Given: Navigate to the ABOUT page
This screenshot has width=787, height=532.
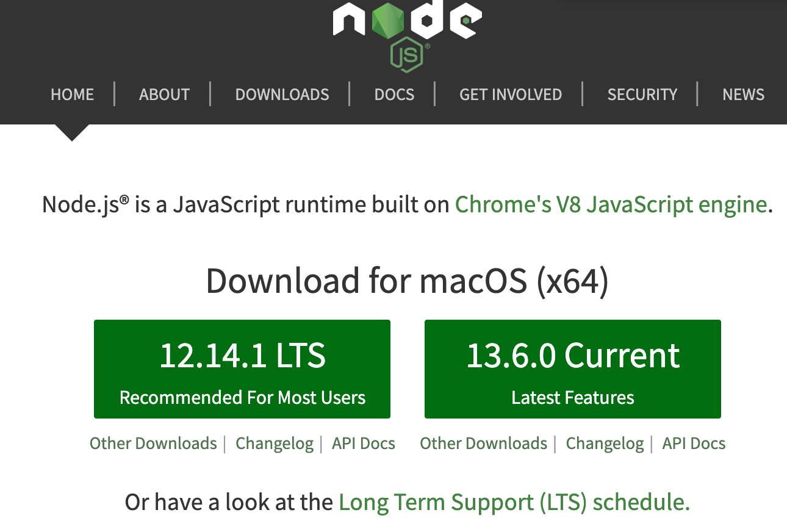Looking at the screenshot, I should pos(164,95).
